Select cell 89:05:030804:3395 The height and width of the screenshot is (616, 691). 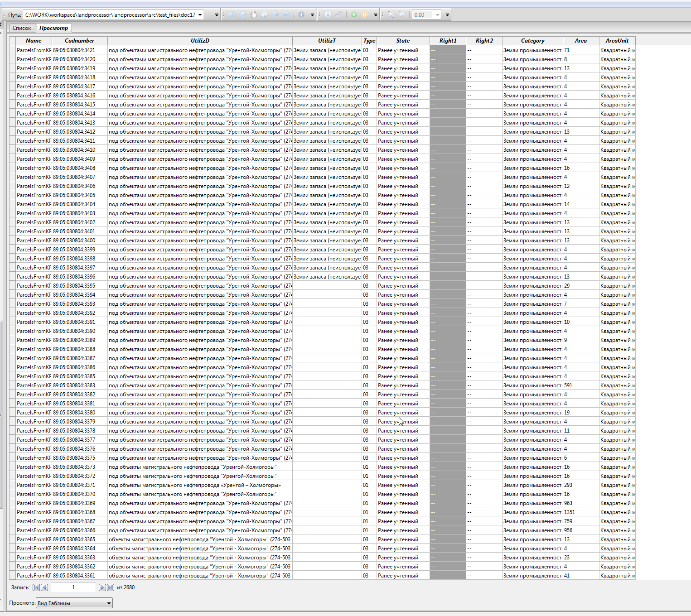pos(80,286)
